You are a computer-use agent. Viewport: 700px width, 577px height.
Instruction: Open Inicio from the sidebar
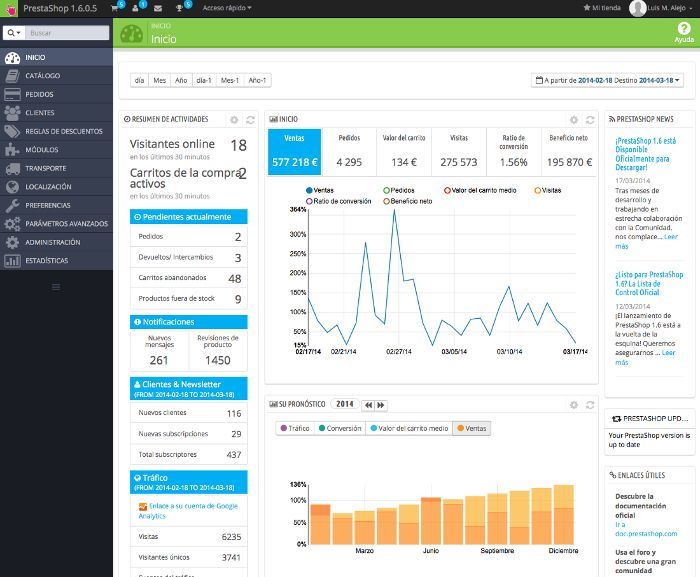pos(56,57)
